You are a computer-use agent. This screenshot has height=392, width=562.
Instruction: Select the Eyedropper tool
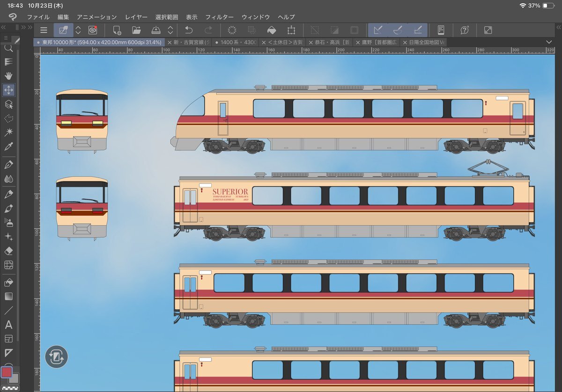(x=8, y=146)
